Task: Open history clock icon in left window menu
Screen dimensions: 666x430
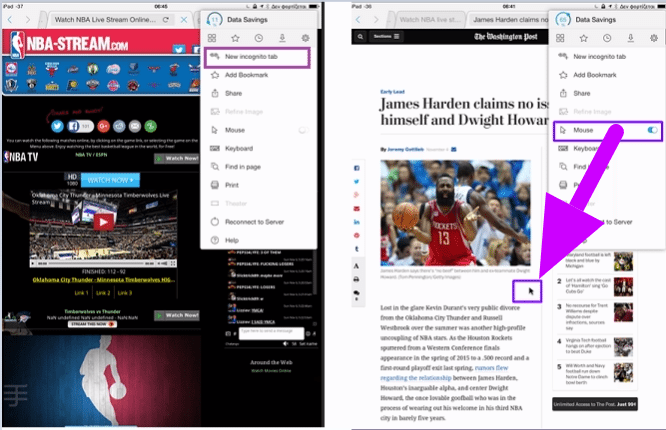Action: coord(259,38)
